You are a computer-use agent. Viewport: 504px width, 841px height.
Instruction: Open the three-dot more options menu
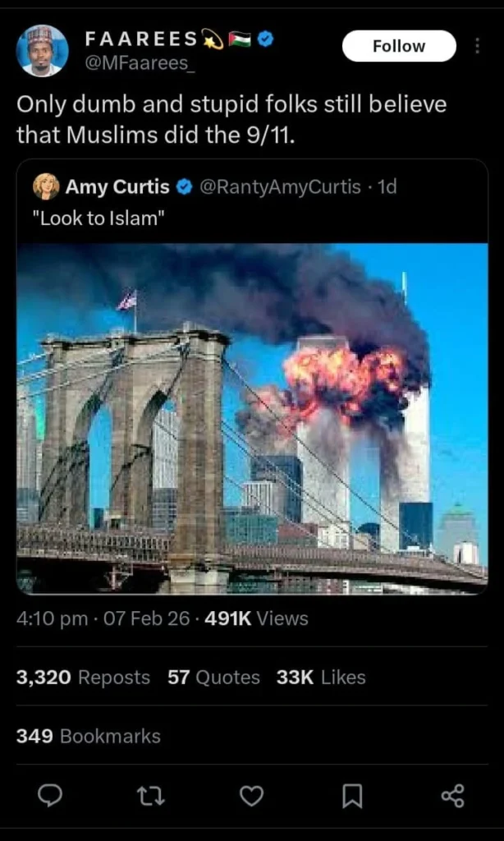point(477,46)
